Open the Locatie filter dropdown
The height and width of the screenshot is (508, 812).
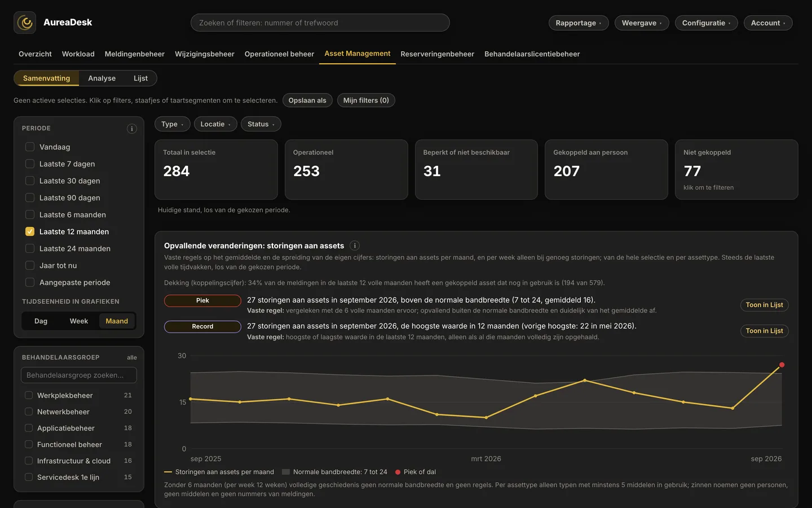coord(215,124)
